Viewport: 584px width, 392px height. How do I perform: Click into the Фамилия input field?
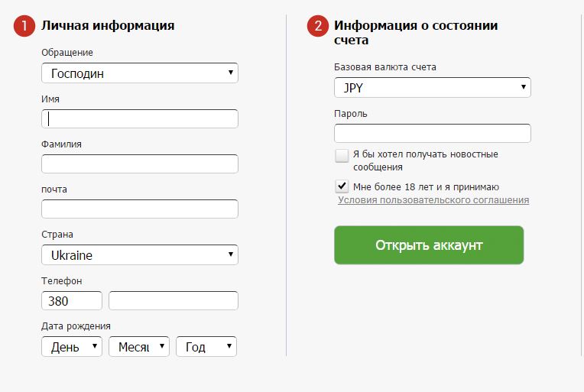pyautogui.click(x=139, y=164)
